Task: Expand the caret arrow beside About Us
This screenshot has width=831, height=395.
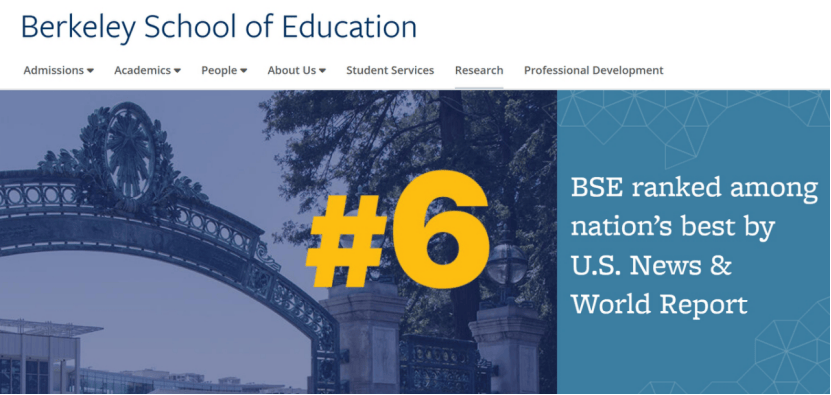Action: [x=322, y=71]
